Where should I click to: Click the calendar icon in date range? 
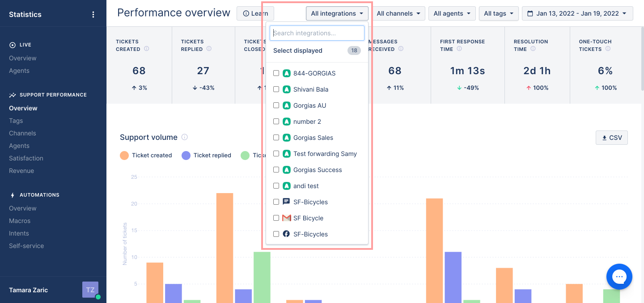(530, 13)
